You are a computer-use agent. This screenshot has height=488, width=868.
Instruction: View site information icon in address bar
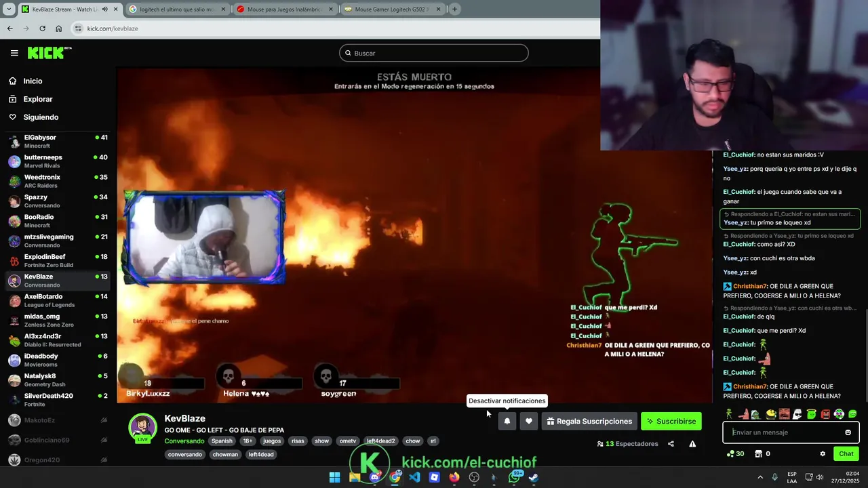(79, 28)
